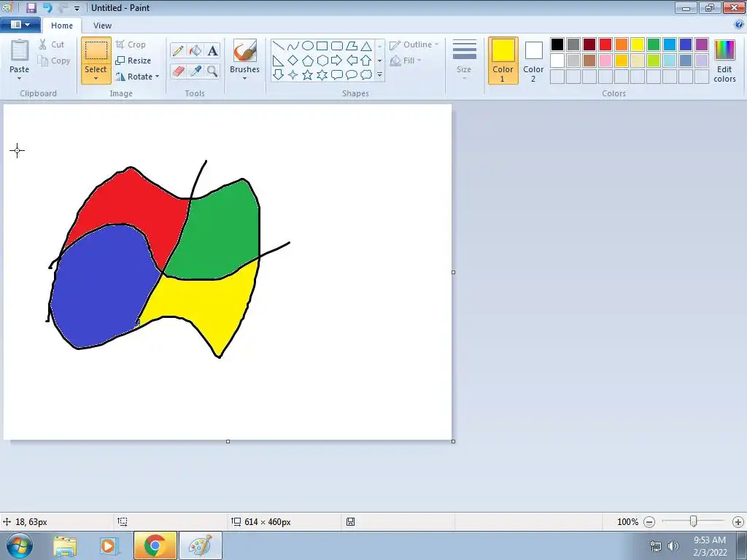Activate Color 1 selector
This screenshot has width=747, height=560.
pos(503,61)
